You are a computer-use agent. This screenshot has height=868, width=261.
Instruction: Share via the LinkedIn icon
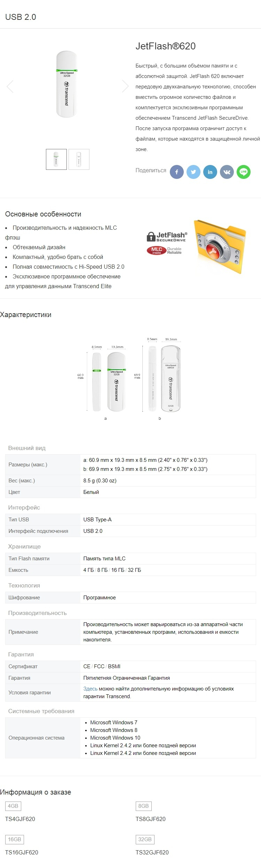210,172
